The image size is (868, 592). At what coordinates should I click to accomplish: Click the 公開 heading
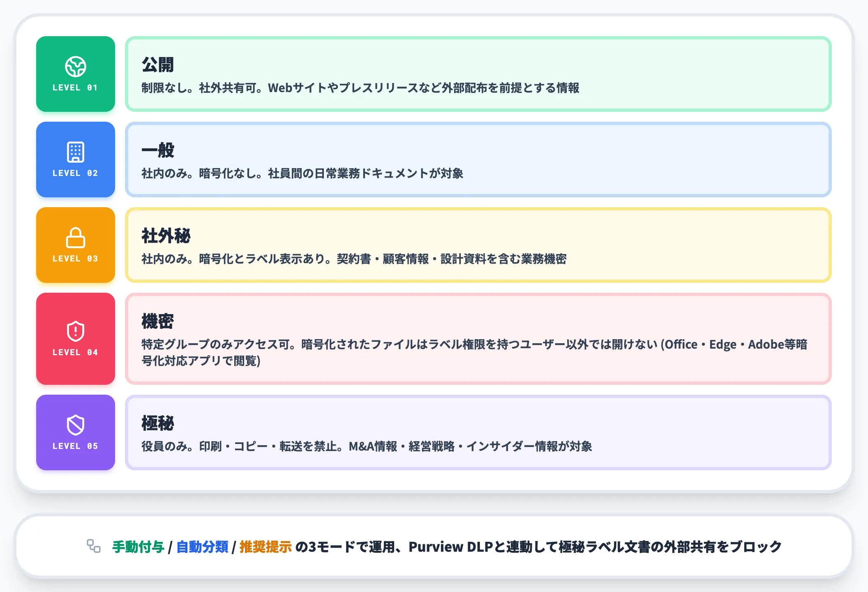click(158, 65)
